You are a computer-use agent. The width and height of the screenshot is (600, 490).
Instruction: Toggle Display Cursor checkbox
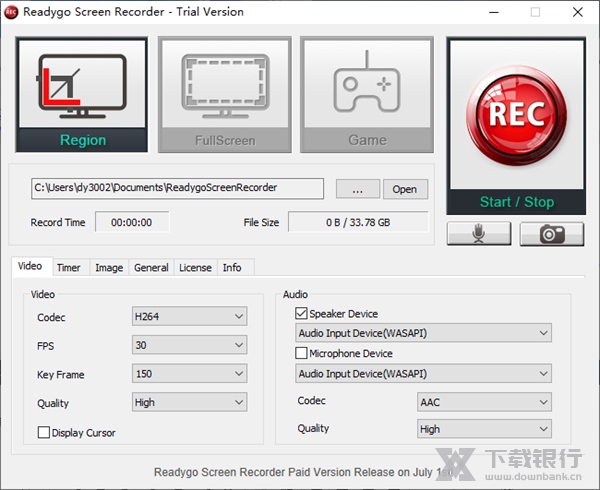pos(44,432)
